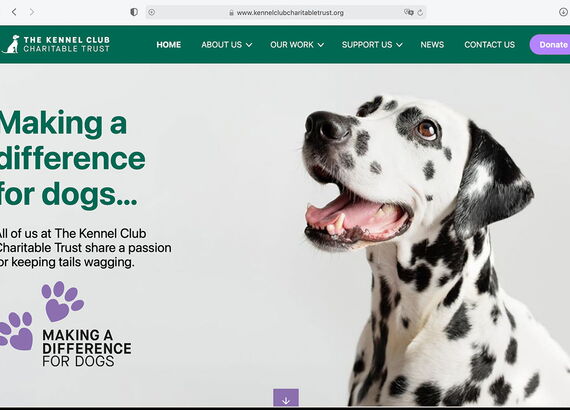Open the News navigation item
570x410 pixels.
tap(432, 45)
